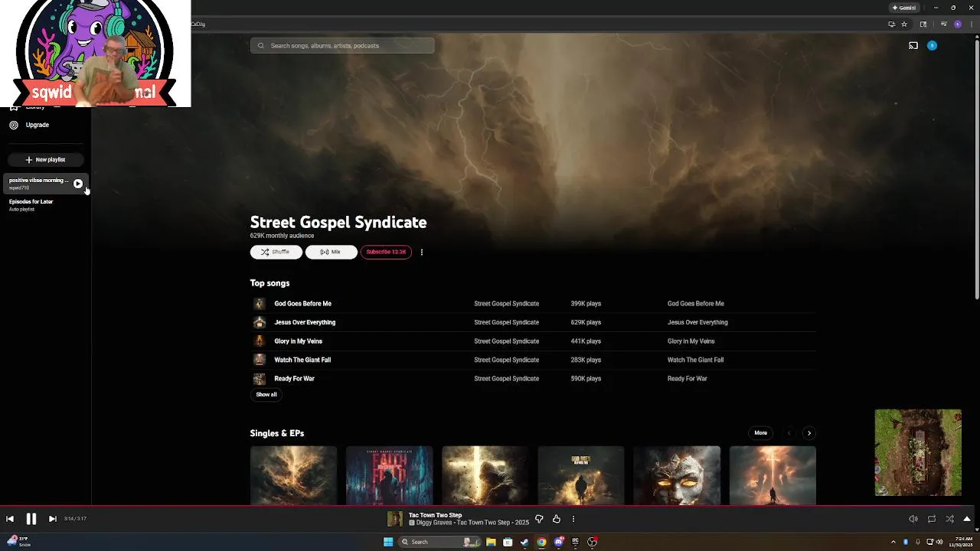Click God Goes Before Me thumbnail
Image resolution: width=980 pixels, height=551 pixels.
[260, 304]
